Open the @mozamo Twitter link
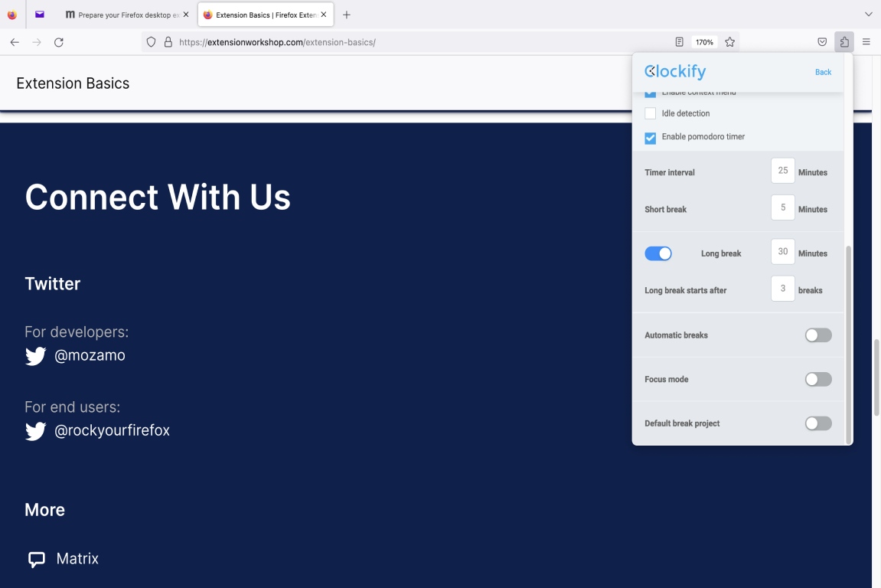This screenshot has height=588, width=881. 90,355
